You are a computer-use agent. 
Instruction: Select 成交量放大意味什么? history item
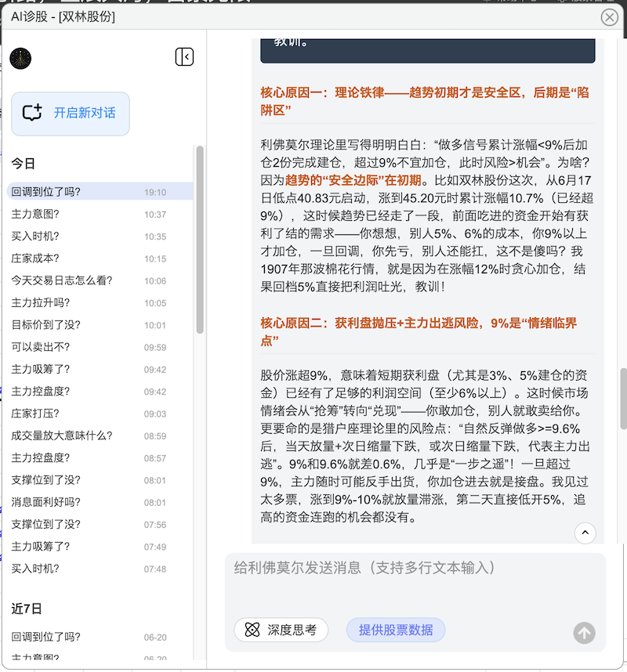62,435
